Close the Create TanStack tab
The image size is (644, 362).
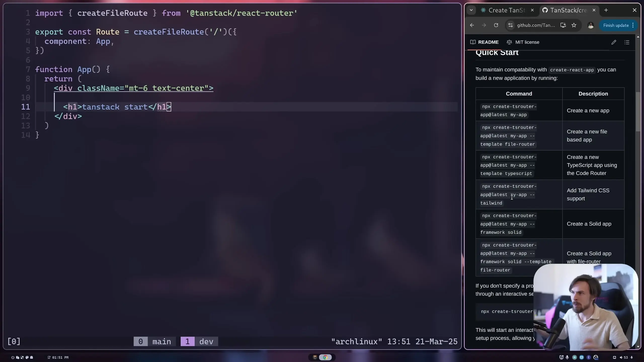pos(532,10)
